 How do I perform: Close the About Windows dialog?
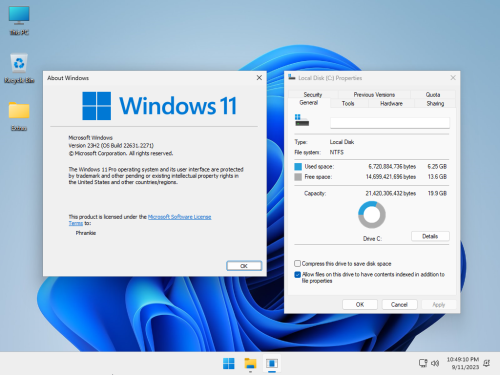tap(259, 78)
